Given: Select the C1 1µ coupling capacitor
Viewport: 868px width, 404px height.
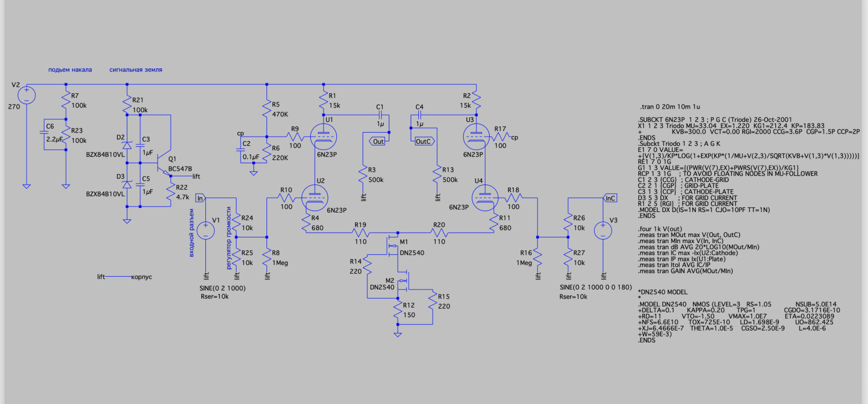Looking at the screenshot, I should pos(380,115).
